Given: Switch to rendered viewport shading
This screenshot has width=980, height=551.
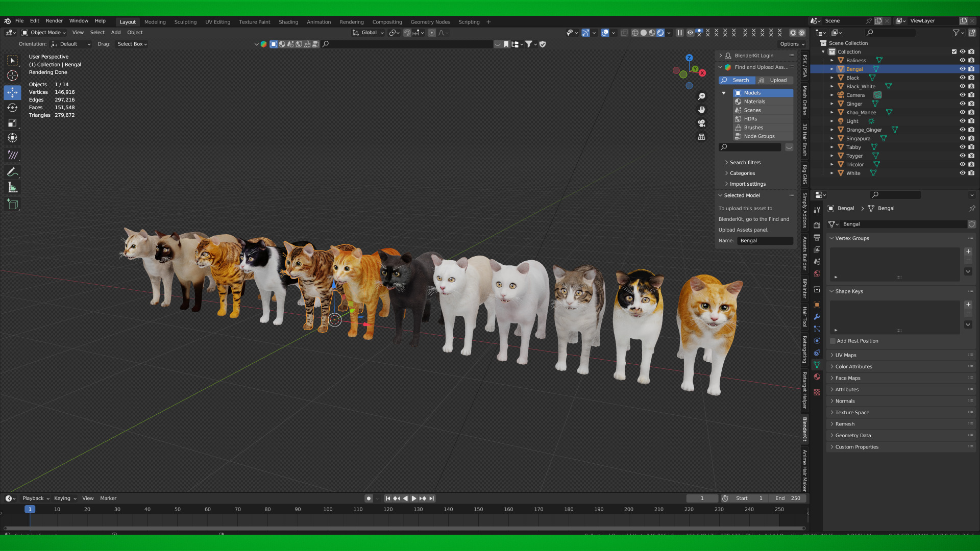Looking at the screenshot, I should pos(660,33).
